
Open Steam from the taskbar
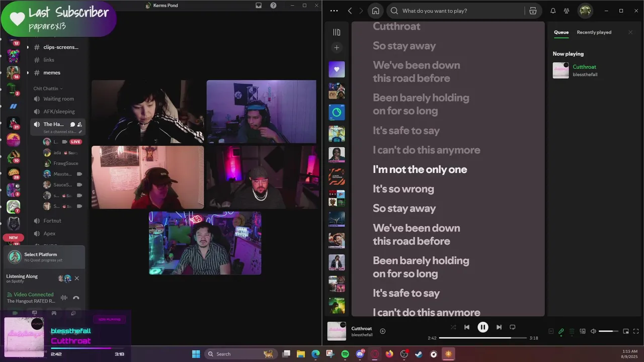[x=419, y=354]
